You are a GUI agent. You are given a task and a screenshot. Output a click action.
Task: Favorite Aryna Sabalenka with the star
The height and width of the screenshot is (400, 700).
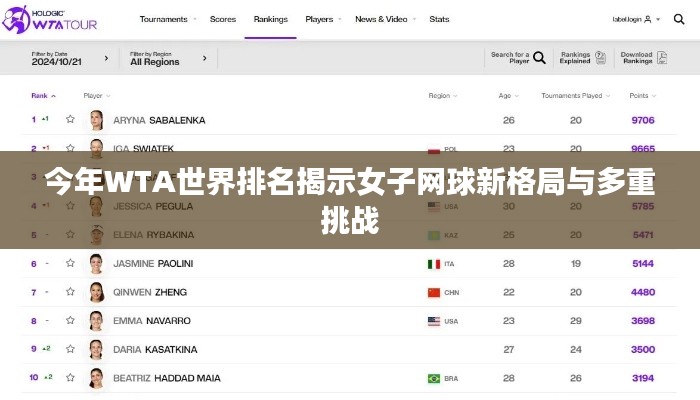tap(70, 119)
